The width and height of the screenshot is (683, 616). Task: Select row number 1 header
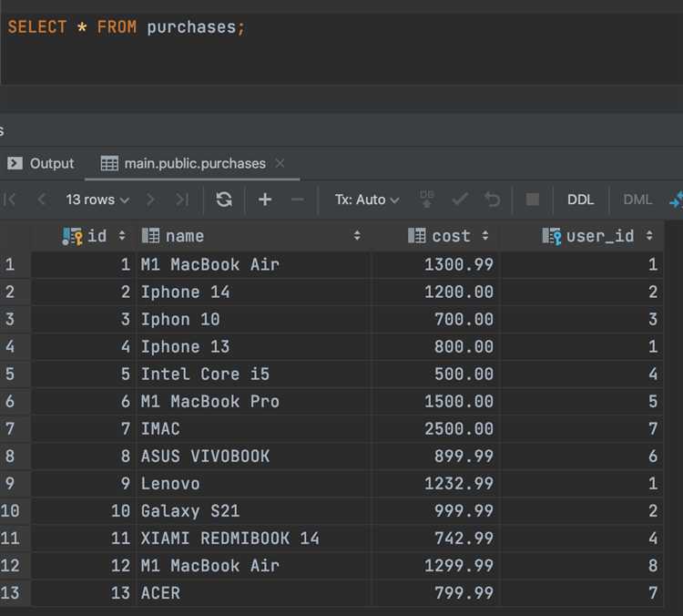point(15,264)
